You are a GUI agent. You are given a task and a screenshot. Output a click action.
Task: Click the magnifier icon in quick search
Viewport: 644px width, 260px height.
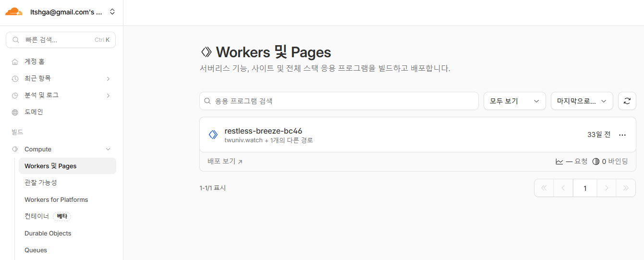(16, 40)
